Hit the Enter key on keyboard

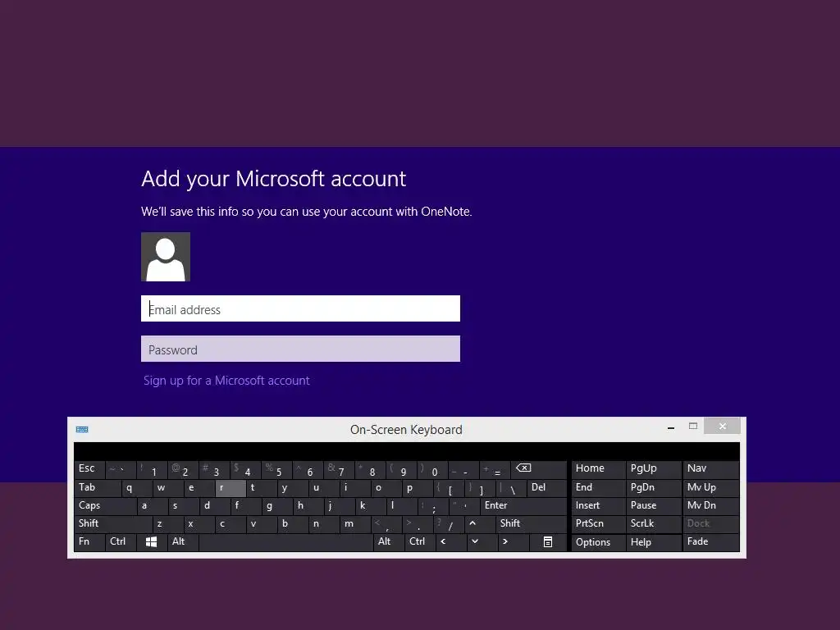pyautogui.click(x=523, y=506)
